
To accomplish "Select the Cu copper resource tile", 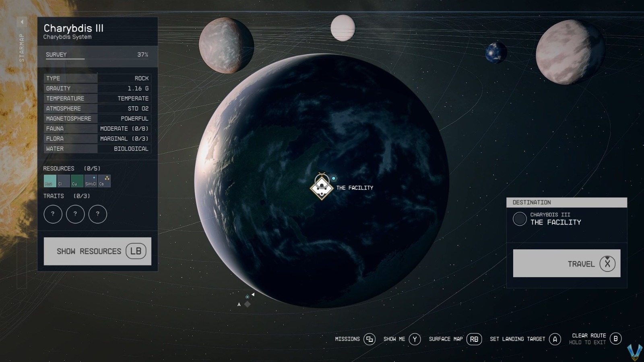I will pyautogui.click(x=77, y=181).
